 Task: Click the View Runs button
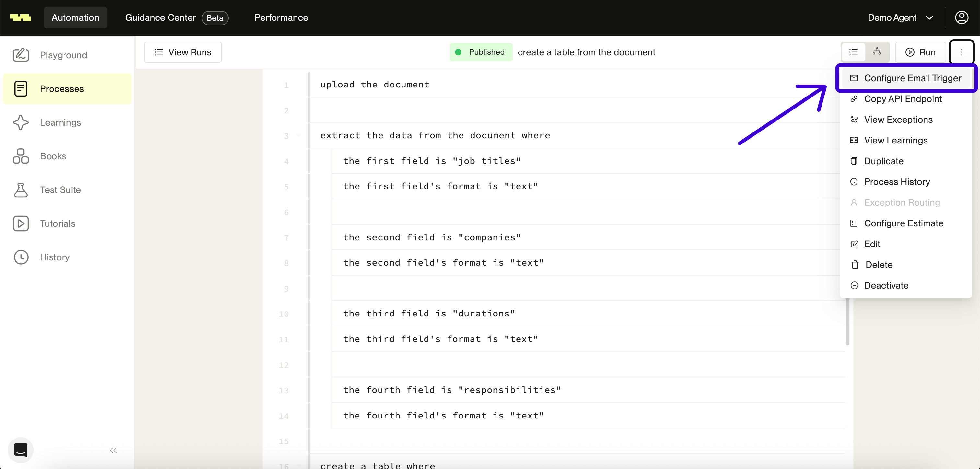182,52
